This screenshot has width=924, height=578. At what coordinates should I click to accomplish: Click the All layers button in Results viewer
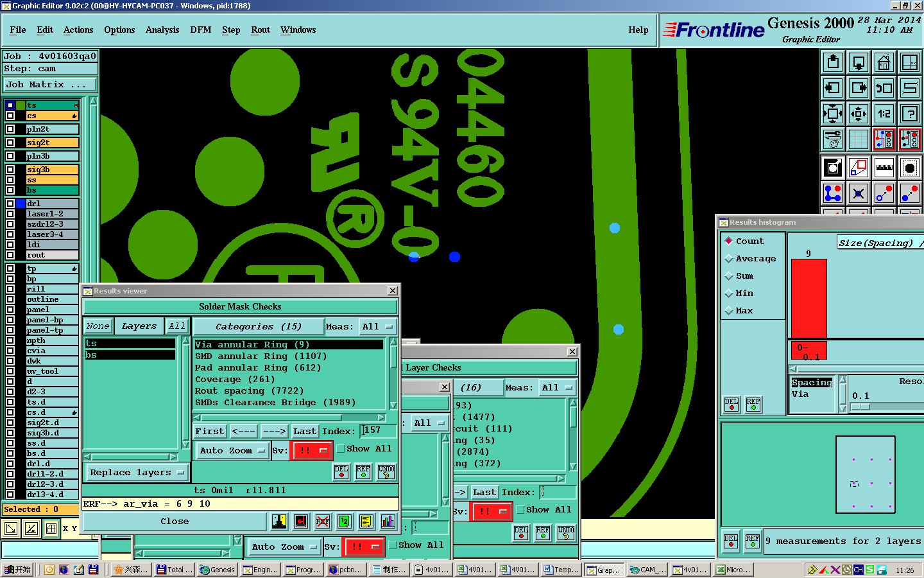[177, 326]
